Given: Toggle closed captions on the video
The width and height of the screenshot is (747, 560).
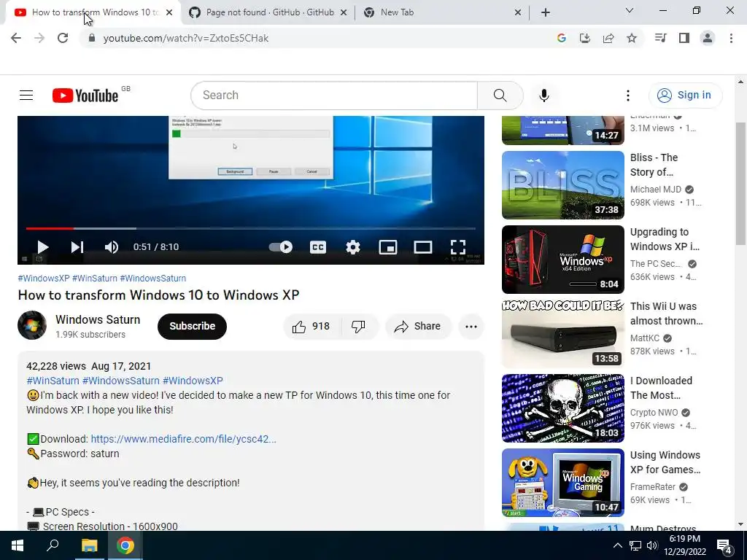Looking at the screenshot, I should click(318, 247).
